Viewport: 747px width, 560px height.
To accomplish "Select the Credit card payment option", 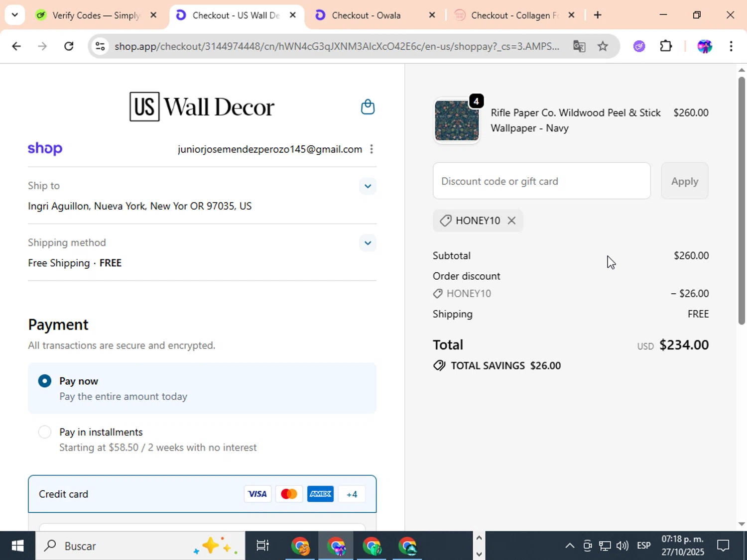I will click(x=202, y=494).
